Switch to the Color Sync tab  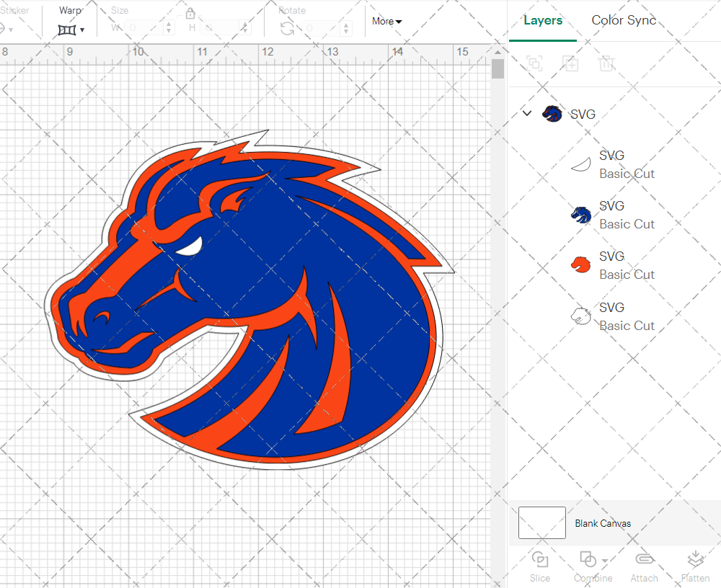coord(624,20)
